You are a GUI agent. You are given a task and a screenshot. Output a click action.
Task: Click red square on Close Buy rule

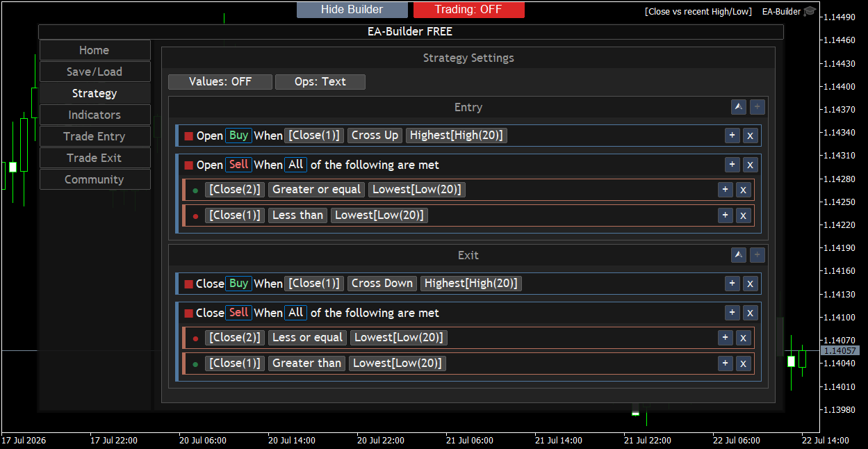point(189,284)
